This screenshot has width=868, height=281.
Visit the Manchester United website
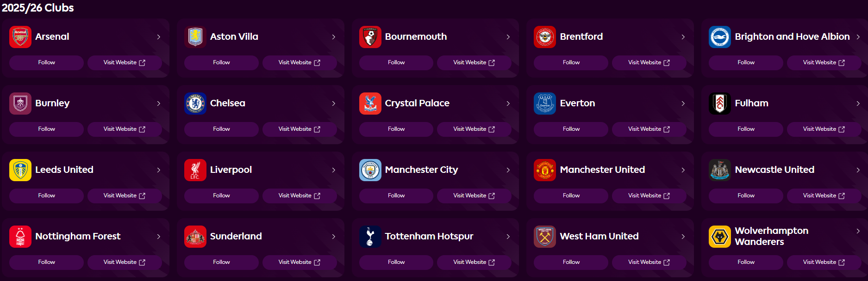point(649,195)
